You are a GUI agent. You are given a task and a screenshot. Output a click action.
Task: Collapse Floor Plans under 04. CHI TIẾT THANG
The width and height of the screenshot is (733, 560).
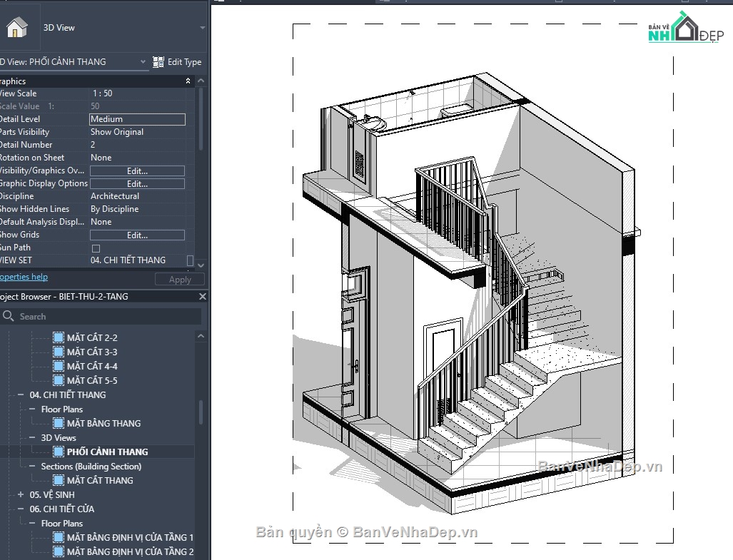pos(32,409)
